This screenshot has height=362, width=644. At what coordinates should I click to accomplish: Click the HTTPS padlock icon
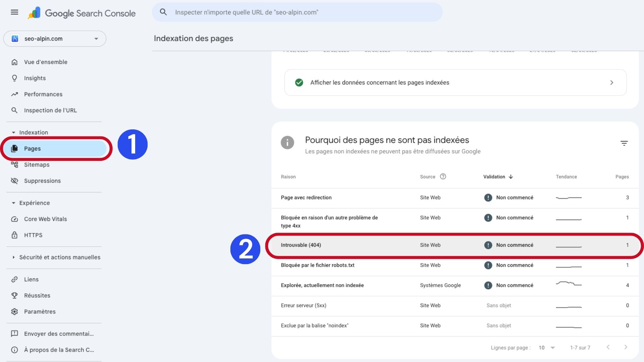coord(14,235)
